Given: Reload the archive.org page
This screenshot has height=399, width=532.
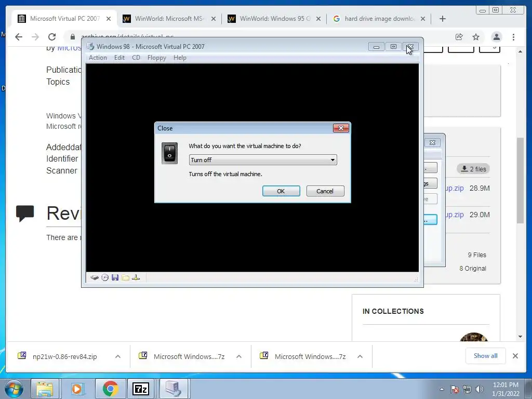Looking at the screenshot, I should tap(52, 37).
